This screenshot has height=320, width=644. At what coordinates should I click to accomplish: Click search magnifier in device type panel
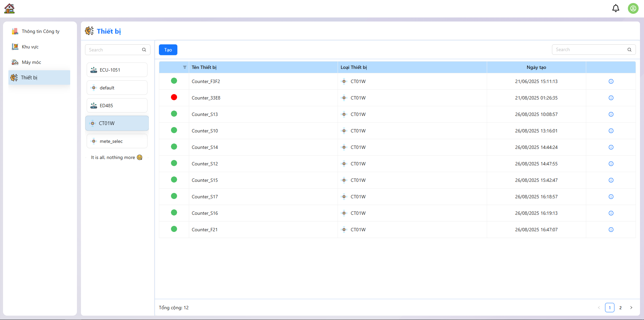point(144,50)
